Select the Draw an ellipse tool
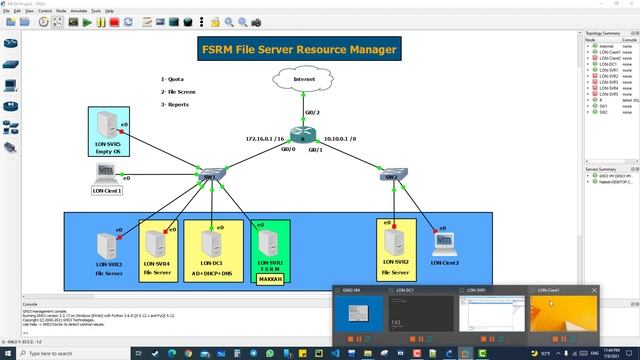The height and width of the screenshot is (360, 640). click(x=188, y=22)
